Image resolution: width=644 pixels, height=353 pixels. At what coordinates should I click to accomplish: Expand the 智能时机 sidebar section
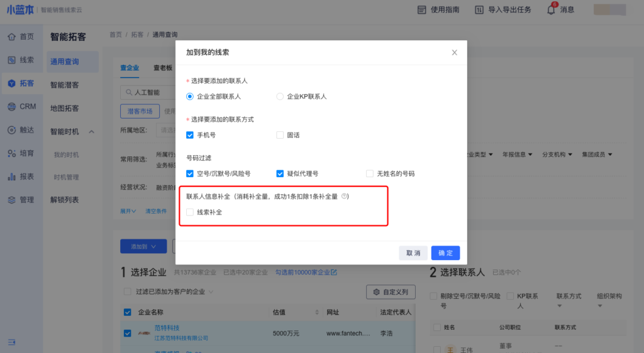click(x=91, y=132)
